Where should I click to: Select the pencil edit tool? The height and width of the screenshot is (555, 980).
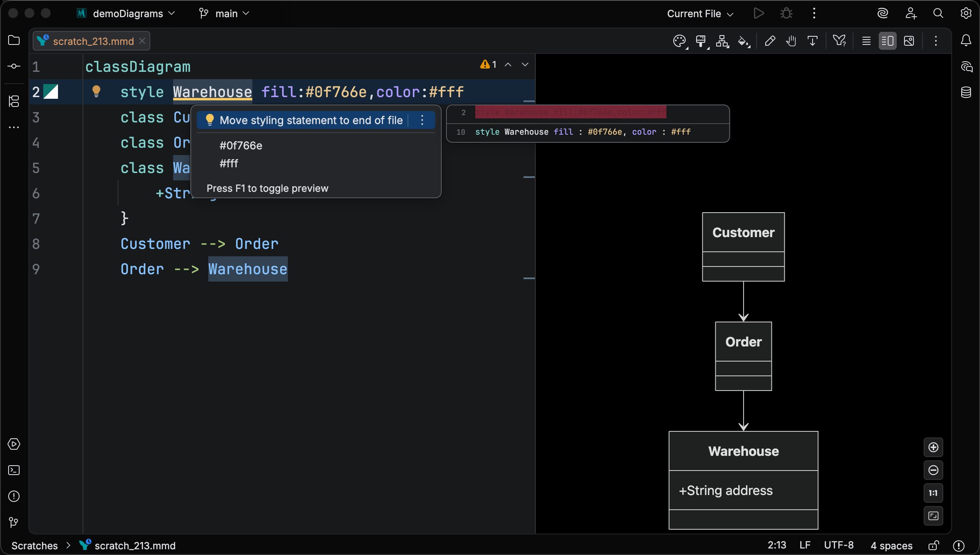pos(770,41)
